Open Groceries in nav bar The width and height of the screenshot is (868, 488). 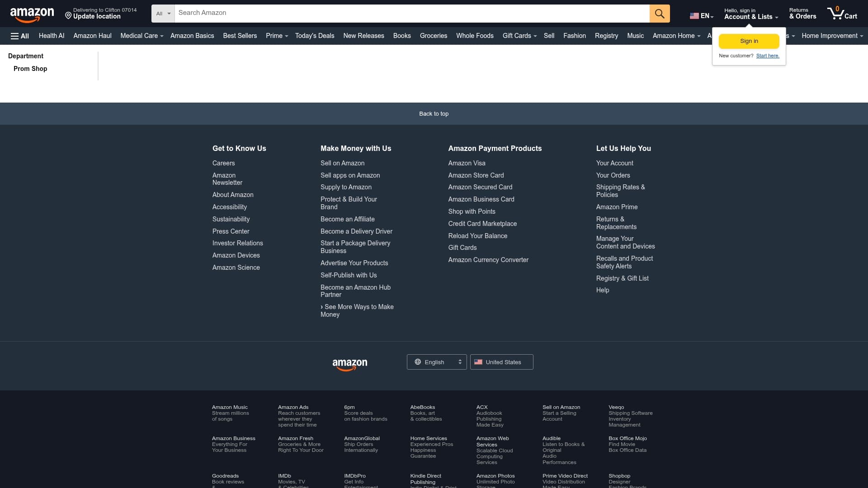click(x=434, y=36)
